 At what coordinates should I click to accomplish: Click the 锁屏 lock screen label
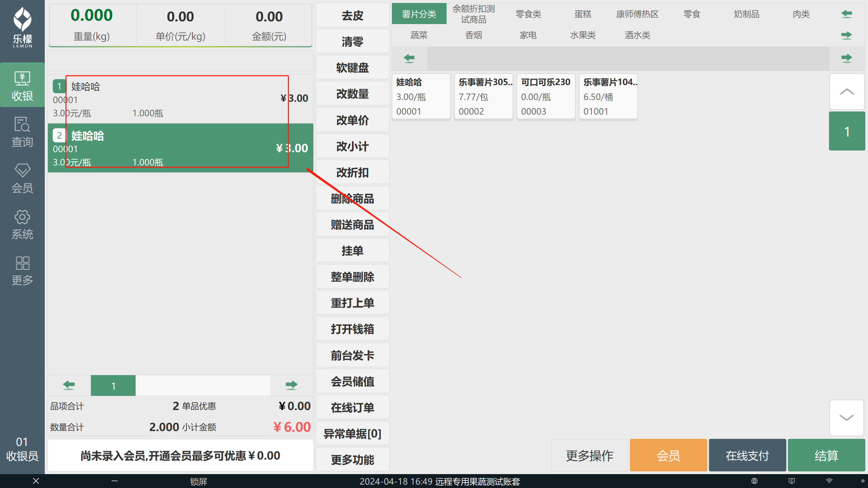click(x=198, y=481)
